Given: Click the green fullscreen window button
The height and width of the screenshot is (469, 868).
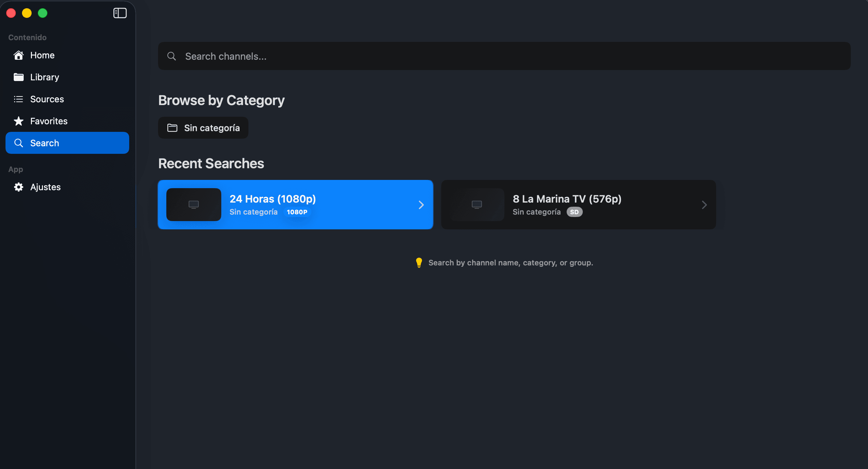Looking at the screenshot, I should pyautogui.click(x=43, y=13).
